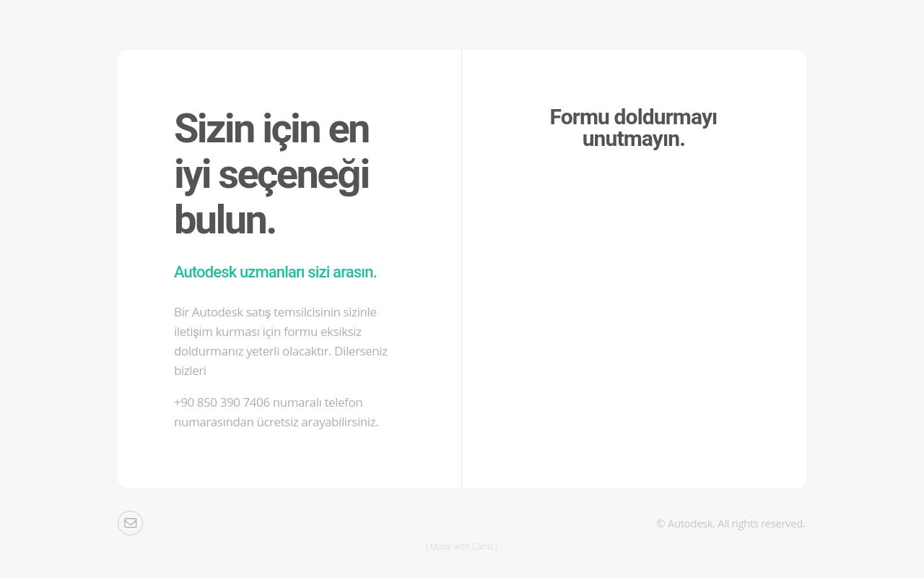The width and height of the screenshot is (924, 578).
Task: Click the phone number +90 850 390 7406 text
Action: click(222, 402)
